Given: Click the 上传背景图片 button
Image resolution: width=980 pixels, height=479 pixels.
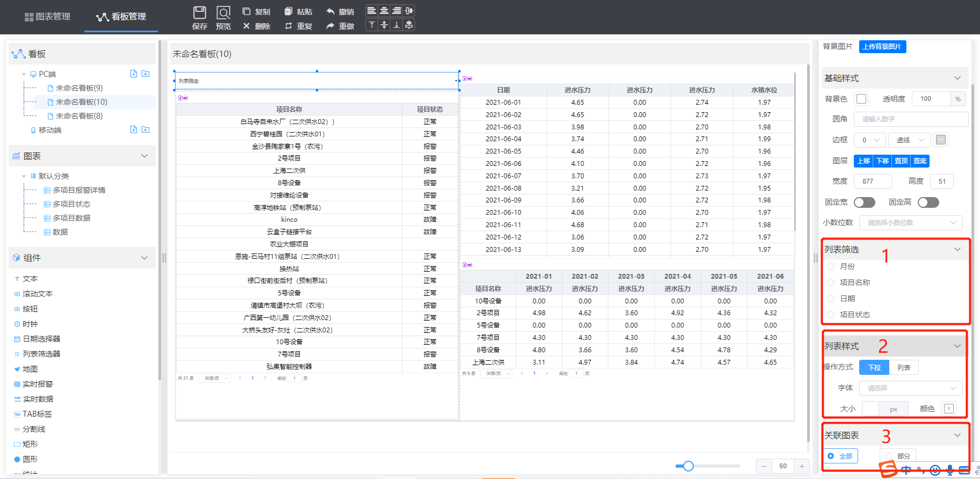Looking at the screenshot, I should (882, 47).
